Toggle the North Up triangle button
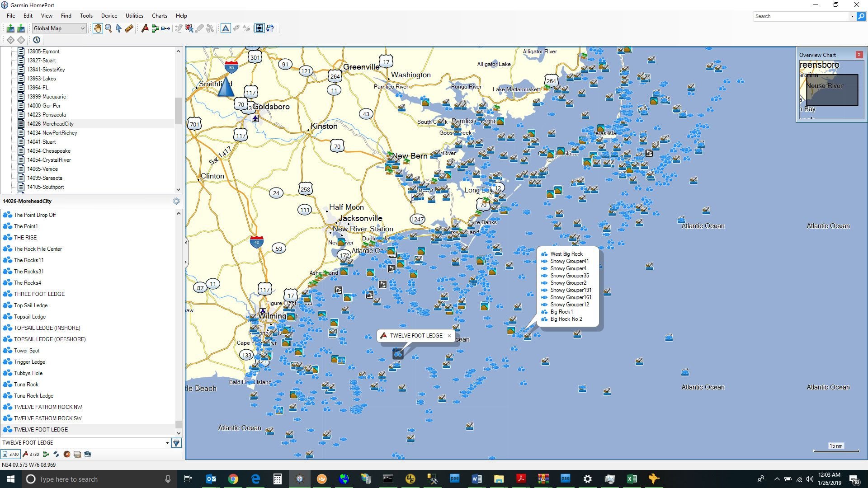Image resolution: width=868 pixels, height=488 pixels. (x=226, y=28)
